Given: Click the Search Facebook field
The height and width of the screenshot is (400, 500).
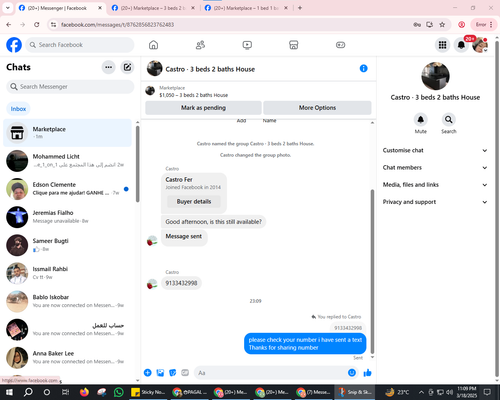Looking at the screenshot, I should coord(80,45).
